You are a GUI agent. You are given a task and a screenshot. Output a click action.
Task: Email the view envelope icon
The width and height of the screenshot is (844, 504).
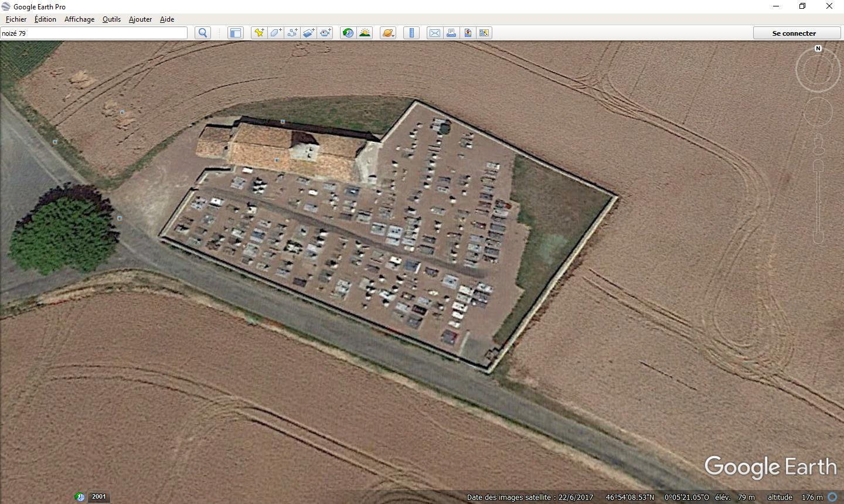435,33
